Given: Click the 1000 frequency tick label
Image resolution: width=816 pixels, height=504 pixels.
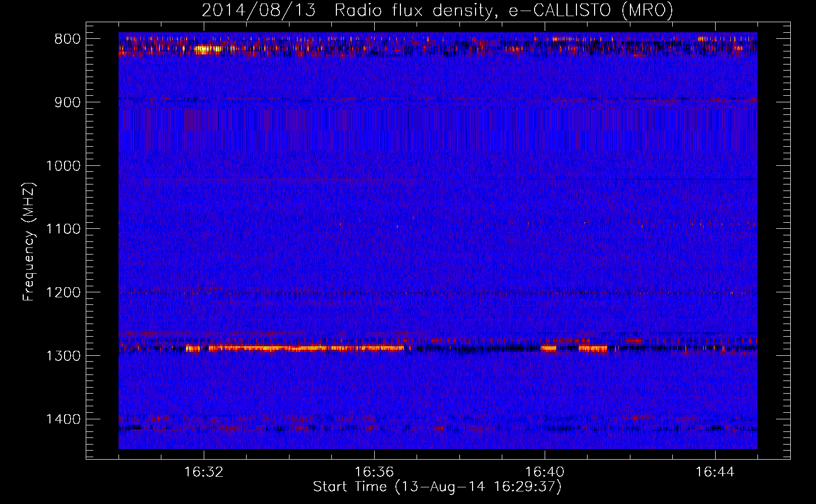Looking at the screenshot, I should (63, 166).
